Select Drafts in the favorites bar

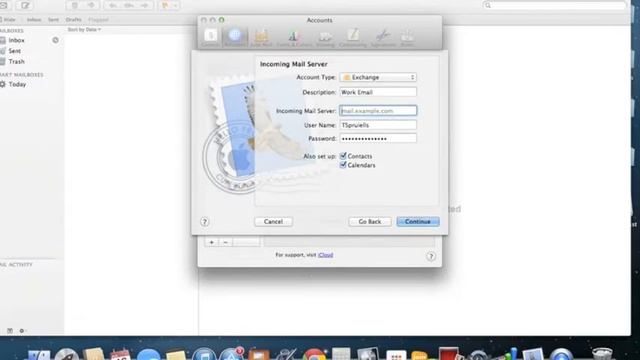point(73,20)
